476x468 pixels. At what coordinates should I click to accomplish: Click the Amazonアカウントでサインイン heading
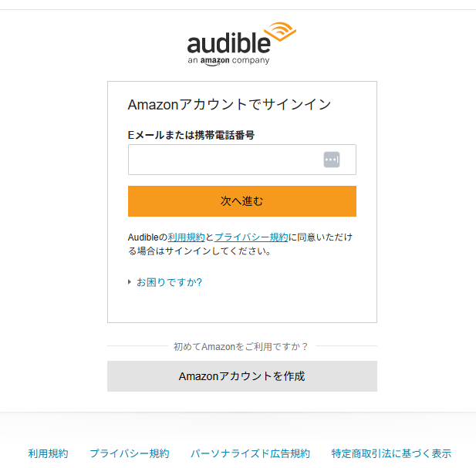(x=229, y=104)
